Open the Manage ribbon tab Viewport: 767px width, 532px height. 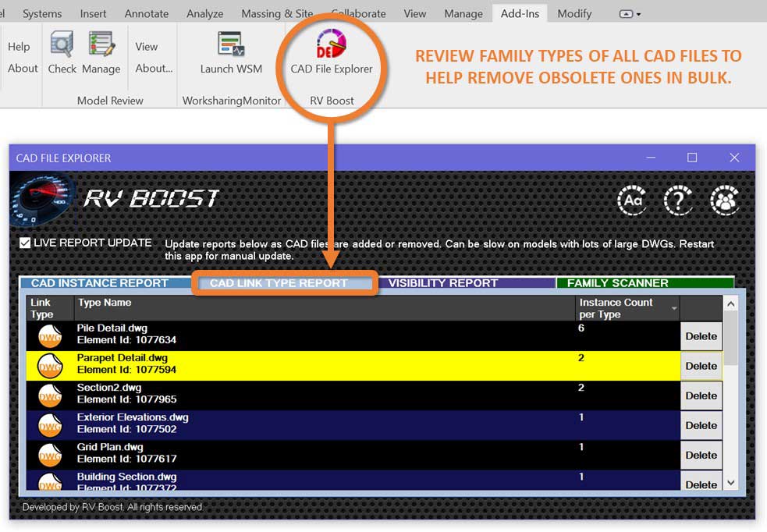[463, 14]
